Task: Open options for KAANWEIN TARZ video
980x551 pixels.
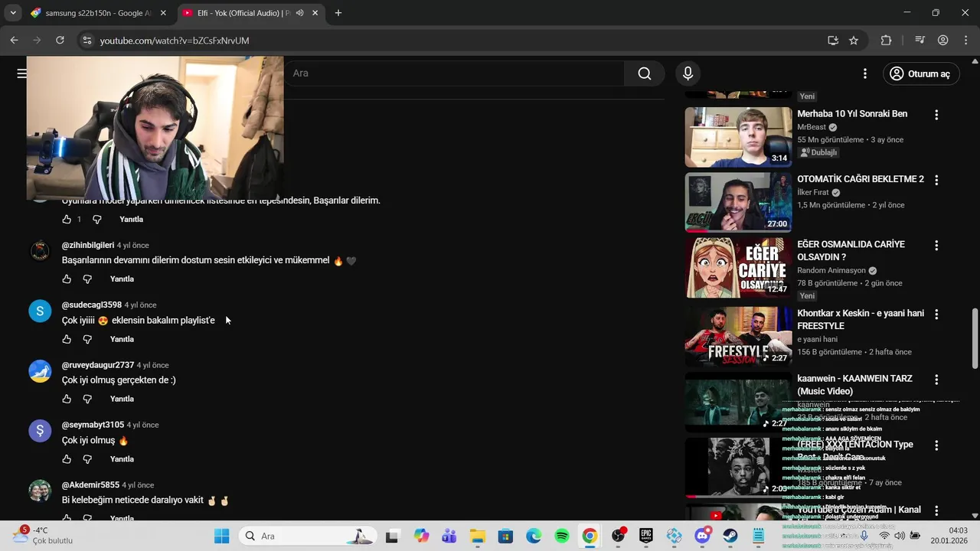Action: [936, 380]
